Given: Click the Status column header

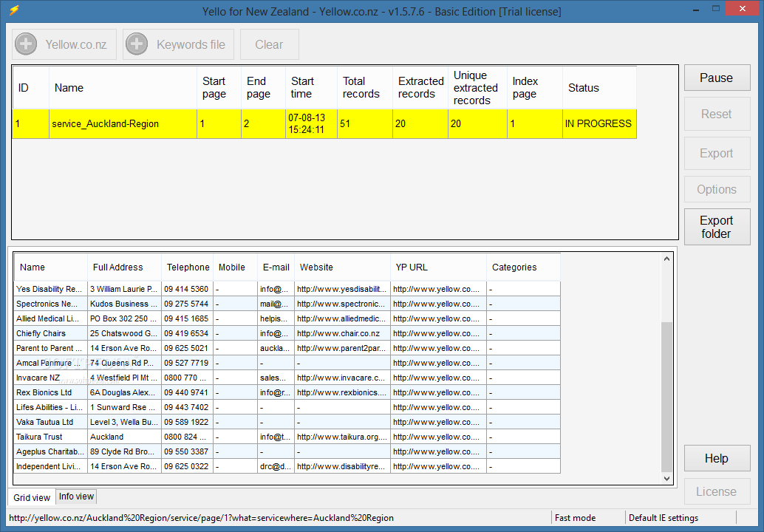Looking at the screenshot, I should 599,88.
